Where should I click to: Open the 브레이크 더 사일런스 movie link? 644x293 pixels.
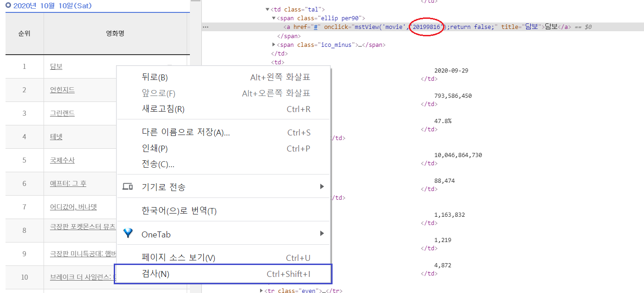(x=83, y=277)
